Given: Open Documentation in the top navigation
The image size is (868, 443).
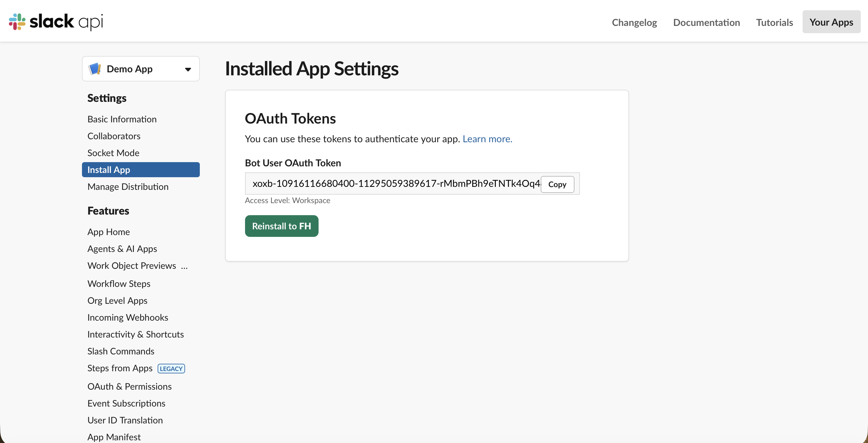Looking at the screenshot, I should (706, 22).
